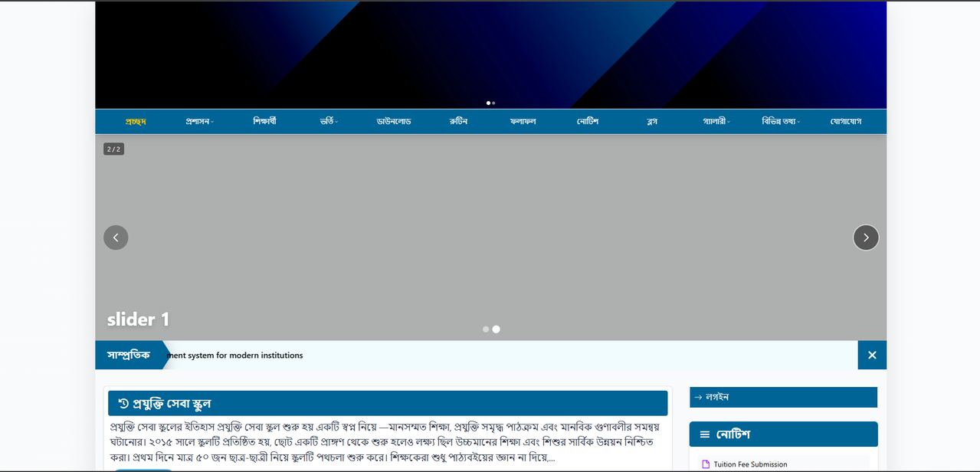Click the scrolling modern institutions ticker text
Screen dimensions: 980x472
point(234,356)
